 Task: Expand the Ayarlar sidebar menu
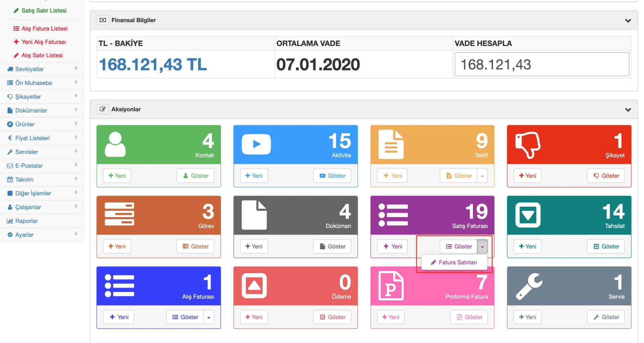point(42,235)
